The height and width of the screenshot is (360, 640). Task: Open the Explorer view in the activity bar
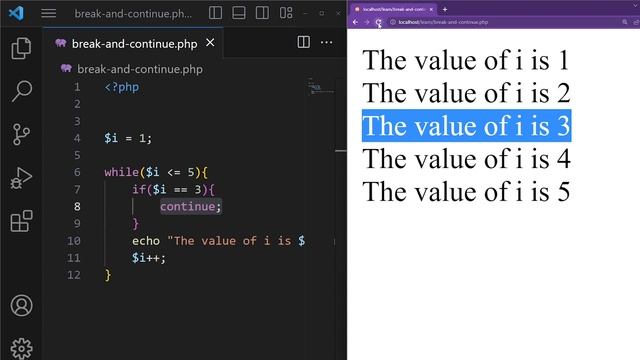[21, 48]
